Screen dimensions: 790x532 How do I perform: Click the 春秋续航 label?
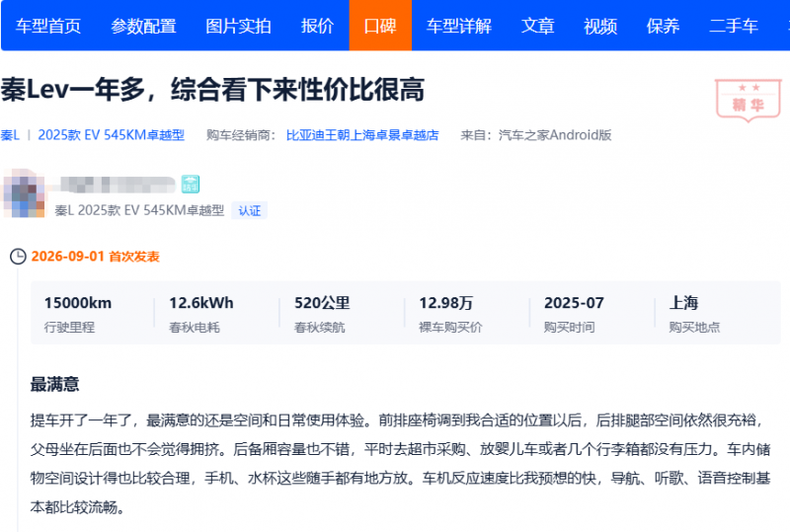pyautogui.click(x=319, y=328)
